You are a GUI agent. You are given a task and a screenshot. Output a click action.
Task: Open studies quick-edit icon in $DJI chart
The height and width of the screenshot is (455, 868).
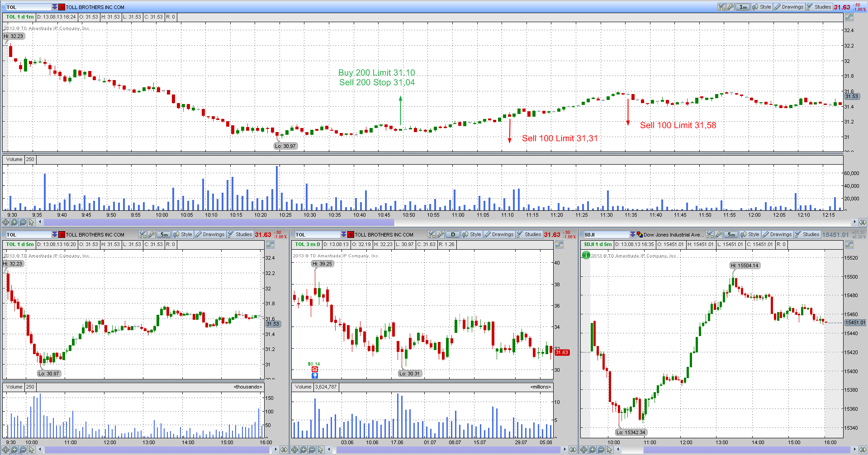pos(710,234)
